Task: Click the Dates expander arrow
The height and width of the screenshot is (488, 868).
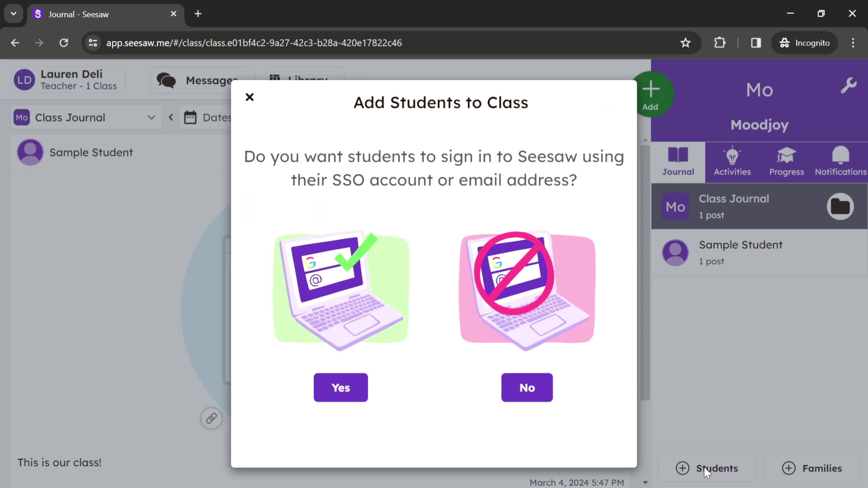Action: (171, 117)
